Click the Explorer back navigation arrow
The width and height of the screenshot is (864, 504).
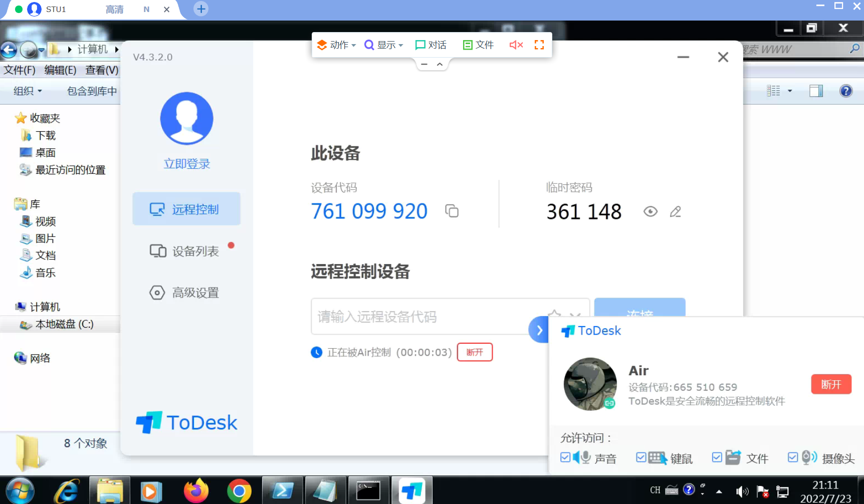(x=9, y=50)
